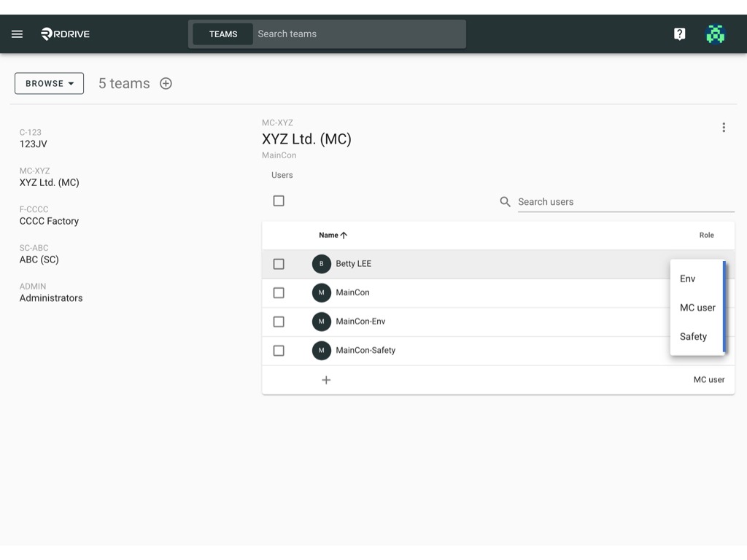The width and height of the screenshot is (747, 560).
Task: Add a user with the plus icon
Action: (x=326, y=380)
